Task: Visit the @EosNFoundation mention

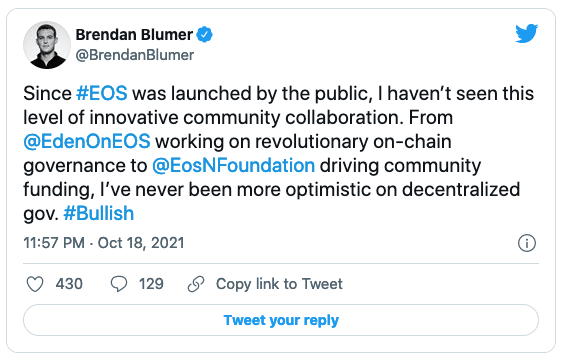Action: 233,165
